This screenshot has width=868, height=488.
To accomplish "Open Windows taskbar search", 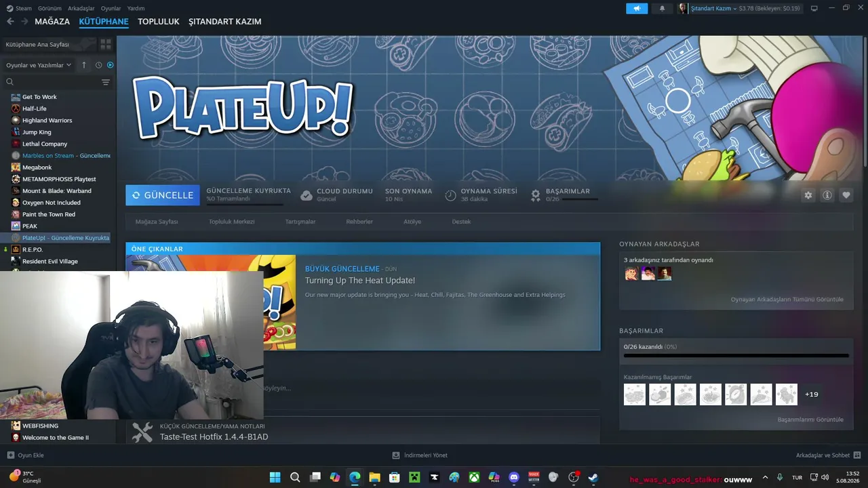I will tap(295, 477).
